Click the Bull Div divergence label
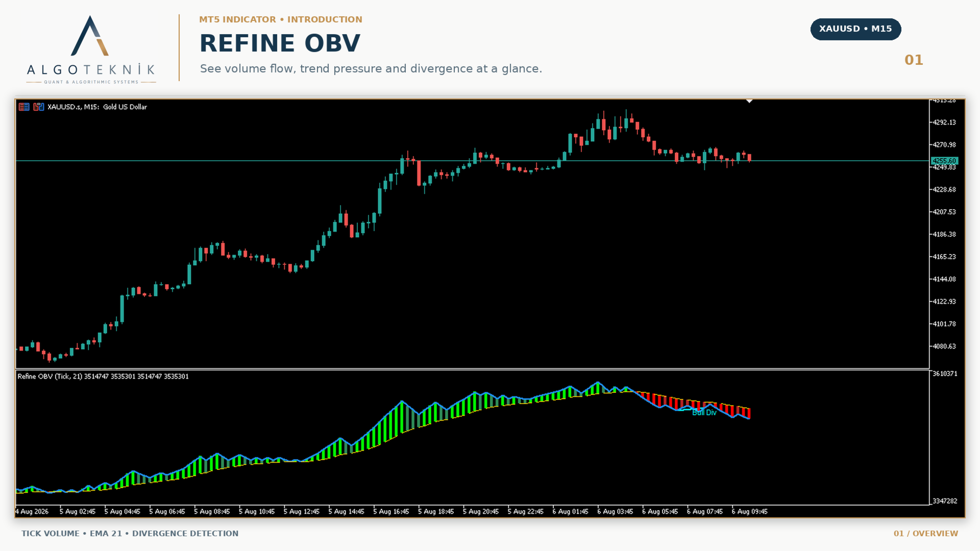The height and width of the screenshot is (551, 980). [x=704, y=412]
